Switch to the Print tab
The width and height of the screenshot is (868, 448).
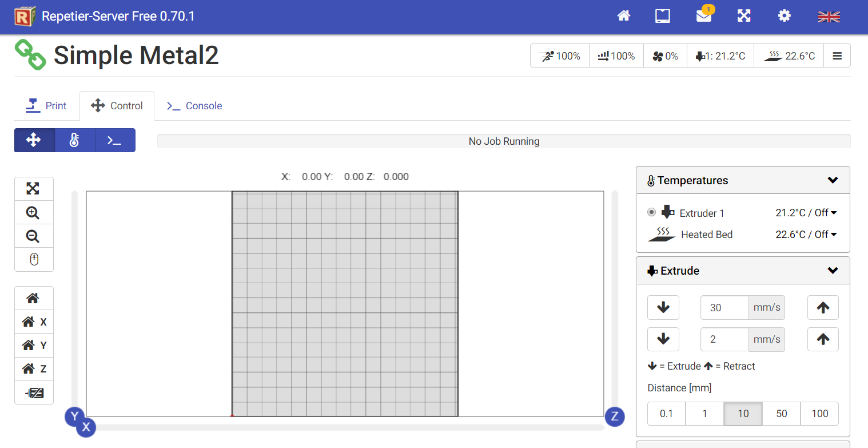[x=46, y=106]
